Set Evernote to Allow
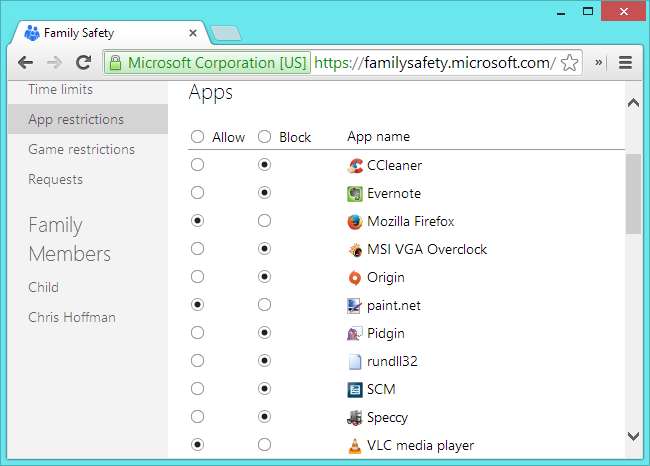This screenshot has width=650, height=466. tap(197, 192)
